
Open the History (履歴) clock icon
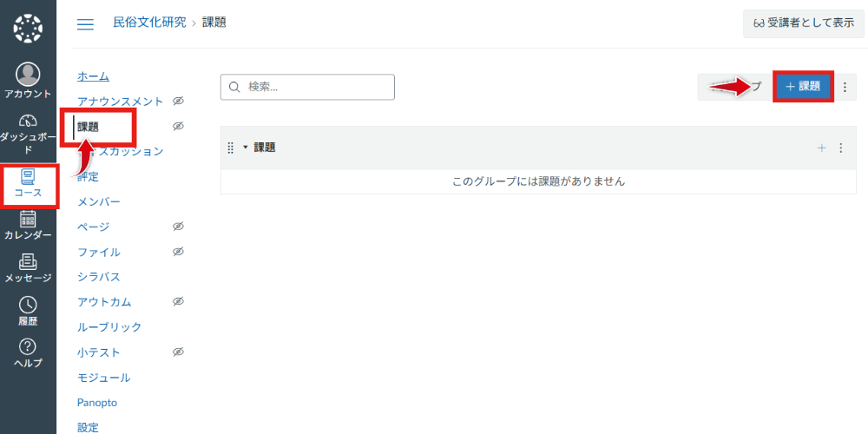[28, 305]
